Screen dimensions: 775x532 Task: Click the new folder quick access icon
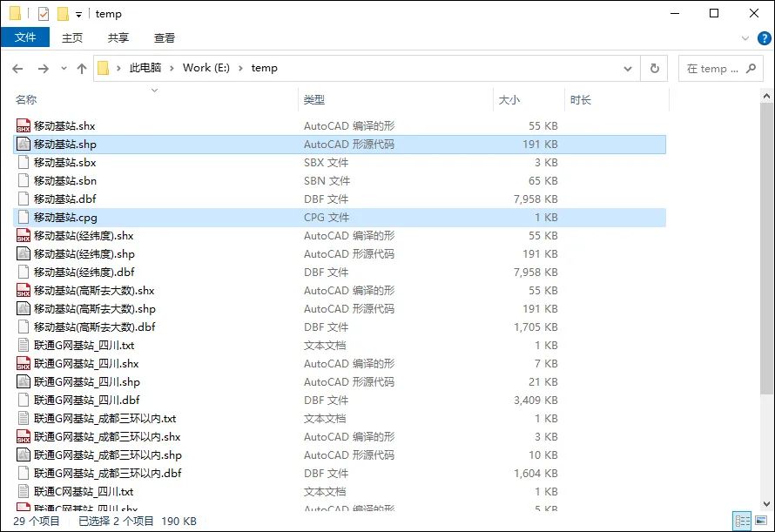coord(63,14)
